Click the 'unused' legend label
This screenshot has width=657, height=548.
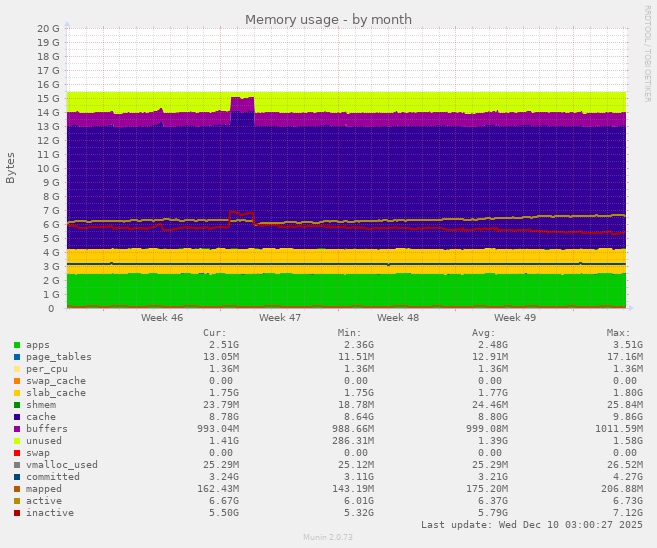(44, 441)
